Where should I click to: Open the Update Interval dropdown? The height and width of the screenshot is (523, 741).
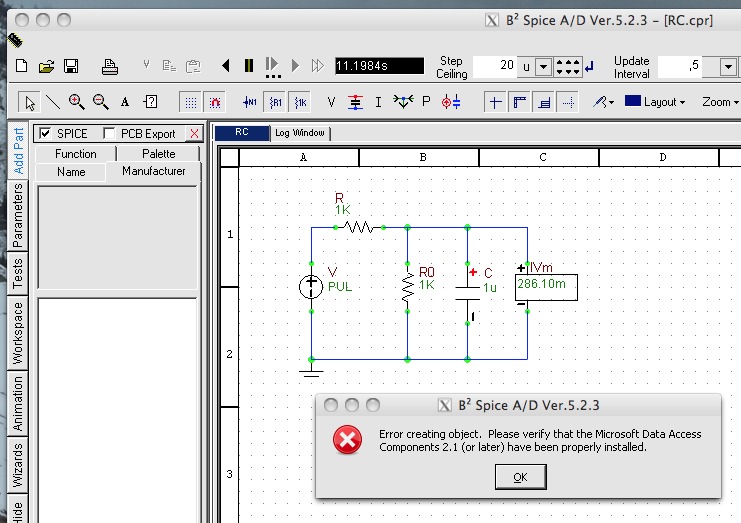pos(728,67)
